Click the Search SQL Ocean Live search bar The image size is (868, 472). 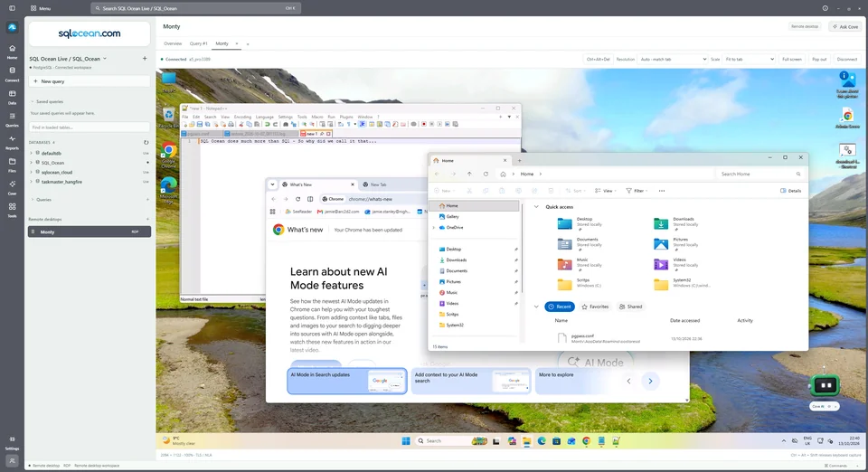(195, 8)
